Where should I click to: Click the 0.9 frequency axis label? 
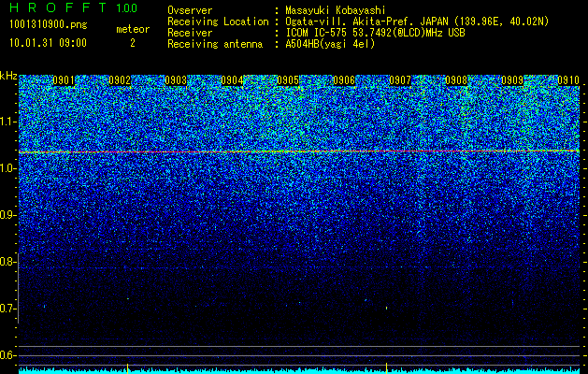point(7,215)
